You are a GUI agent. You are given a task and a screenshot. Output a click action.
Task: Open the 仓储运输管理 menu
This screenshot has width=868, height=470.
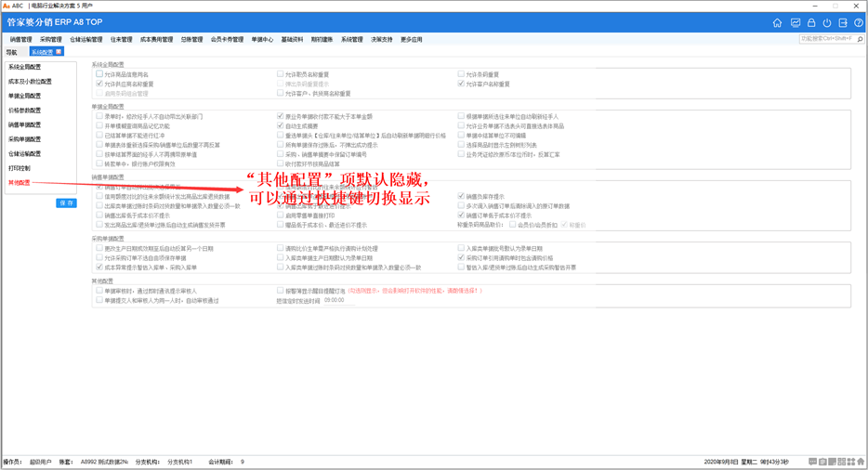point(85,39)
